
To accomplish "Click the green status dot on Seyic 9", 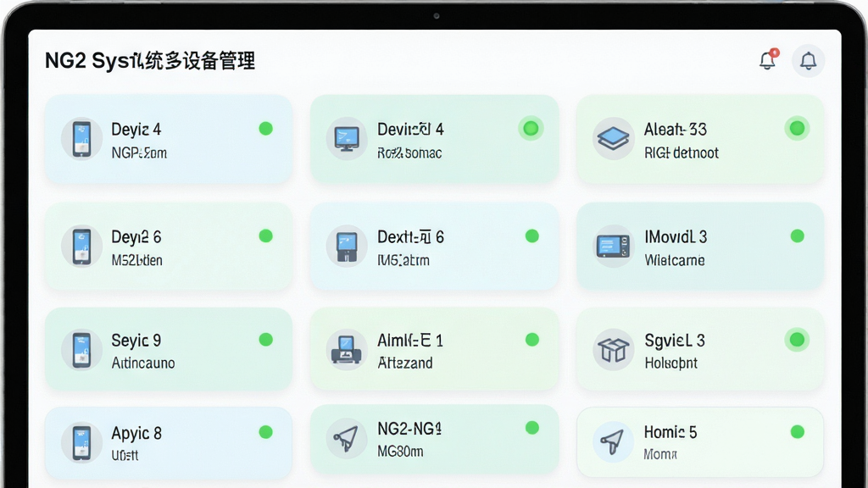I will tap(265, 339).
